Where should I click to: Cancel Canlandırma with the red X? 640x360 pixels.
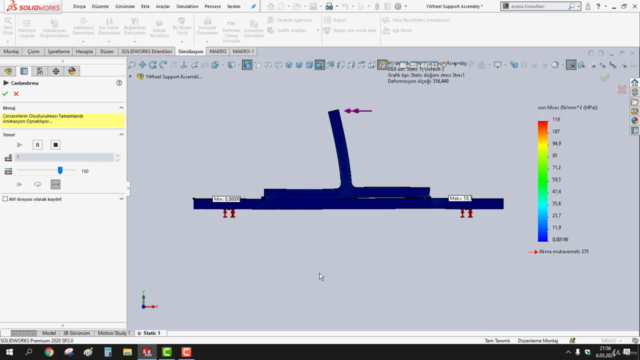[x=16, y=94]
